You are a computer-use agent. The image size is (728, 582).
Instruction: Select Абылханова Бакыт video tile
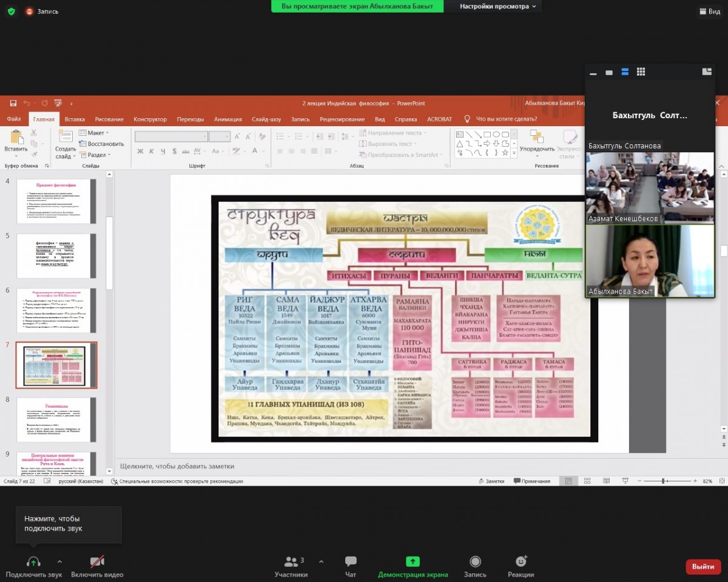649,259
